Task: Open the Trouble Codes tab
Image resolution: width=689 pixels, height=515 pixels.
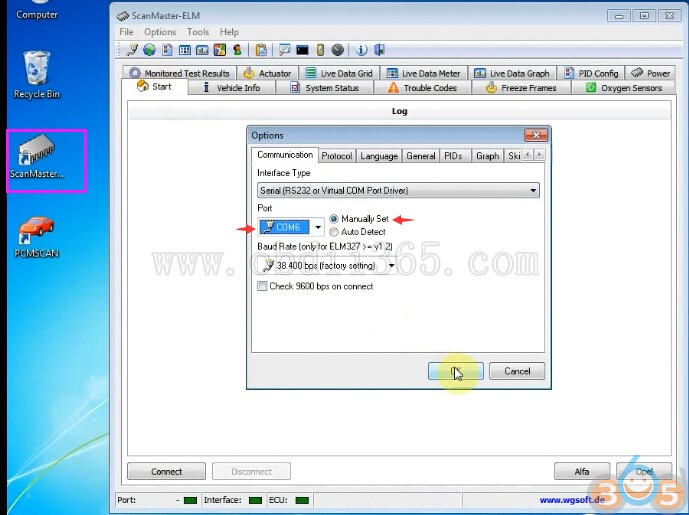Action: click(x=423, y=88)
